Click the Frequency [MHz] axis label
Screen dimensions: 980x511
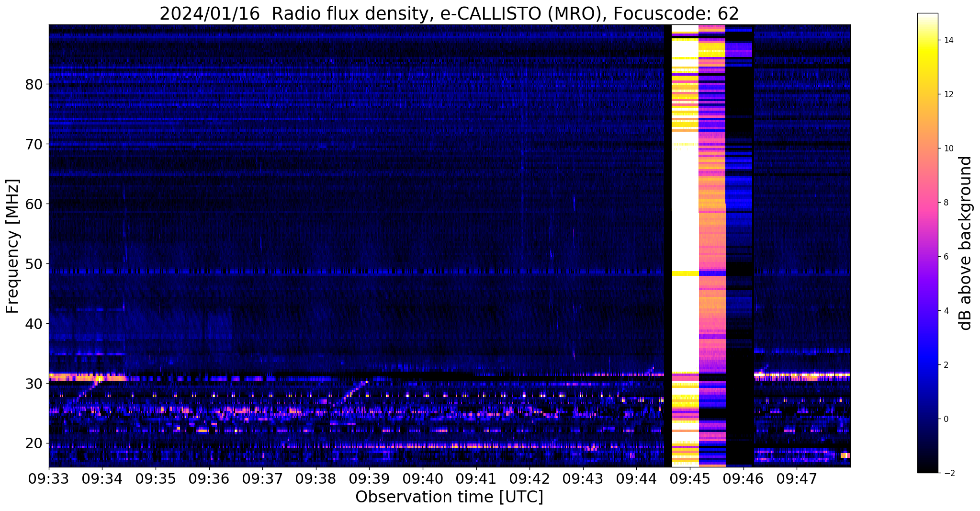(12, 246)
